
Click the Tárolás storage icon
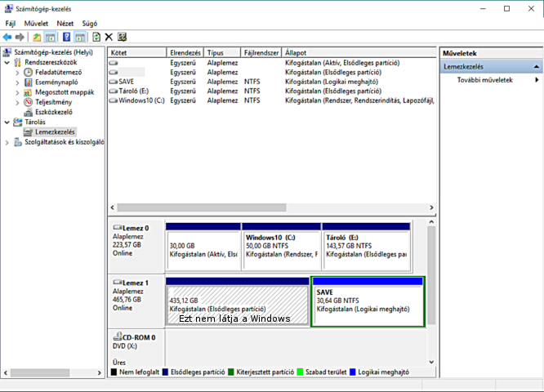[x=18, y=122]
